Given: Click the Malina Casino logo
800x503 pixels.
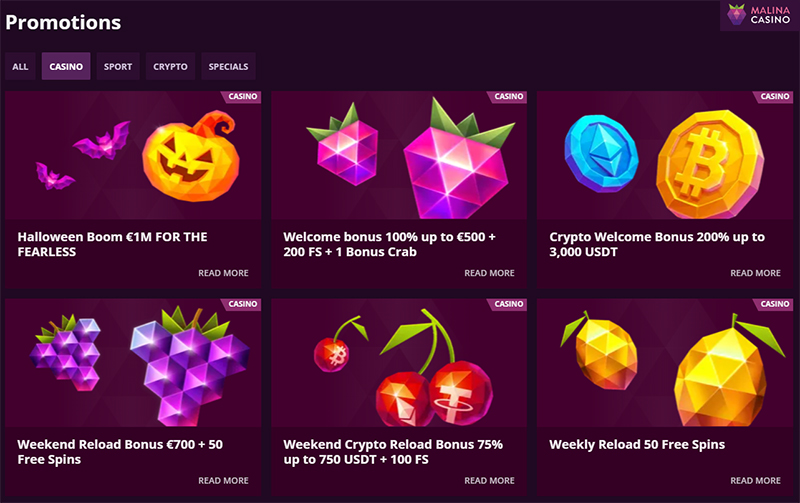Looking at the screenshot, I should [759, 15].
